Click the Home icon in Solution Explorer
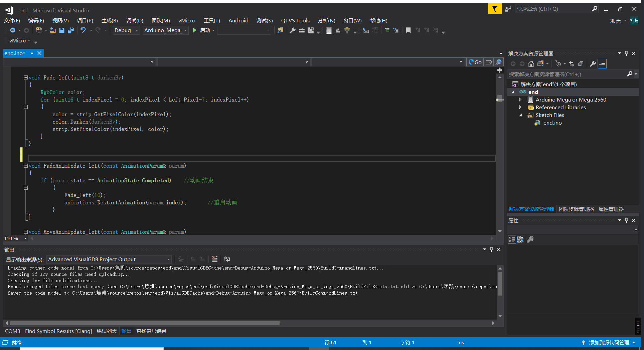Viewport: 644px width, 350px height. 531,64
